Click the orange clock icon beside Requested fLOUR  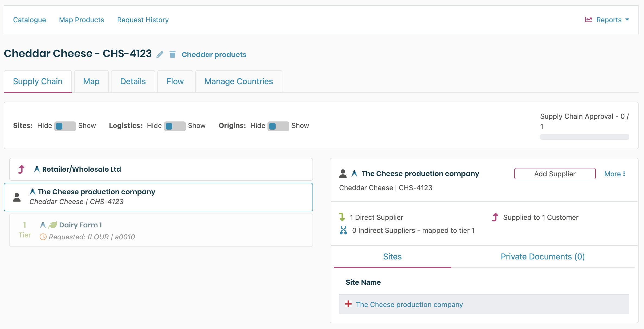coord(43,237)
